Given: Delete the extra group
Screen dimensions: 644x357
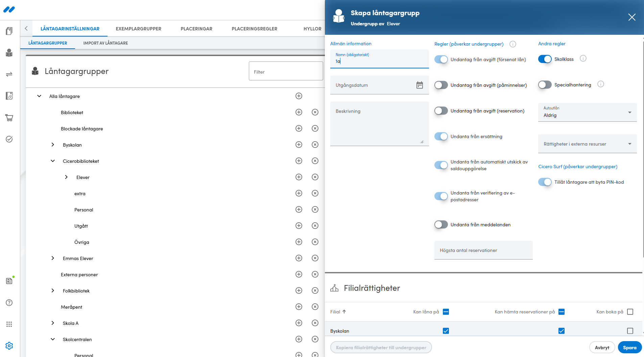Looking at the screenshot, I should (x=315, y=193).
